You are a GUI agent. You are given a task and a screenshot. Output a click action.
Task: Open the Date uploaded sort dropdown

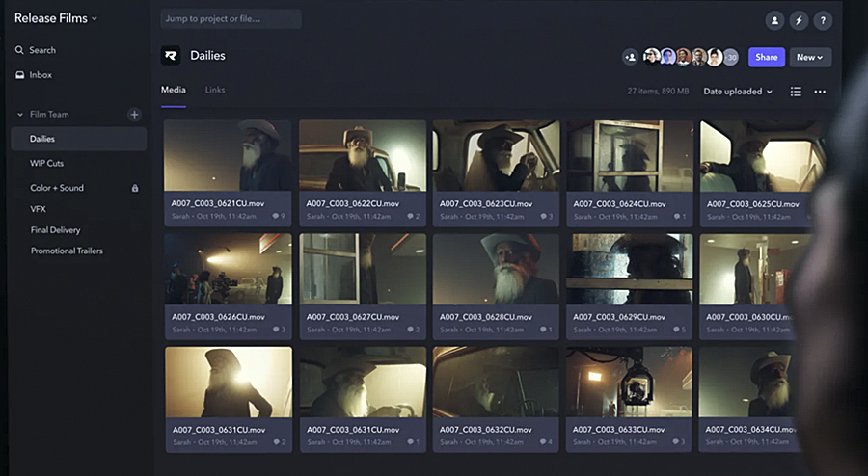point(738,92)
